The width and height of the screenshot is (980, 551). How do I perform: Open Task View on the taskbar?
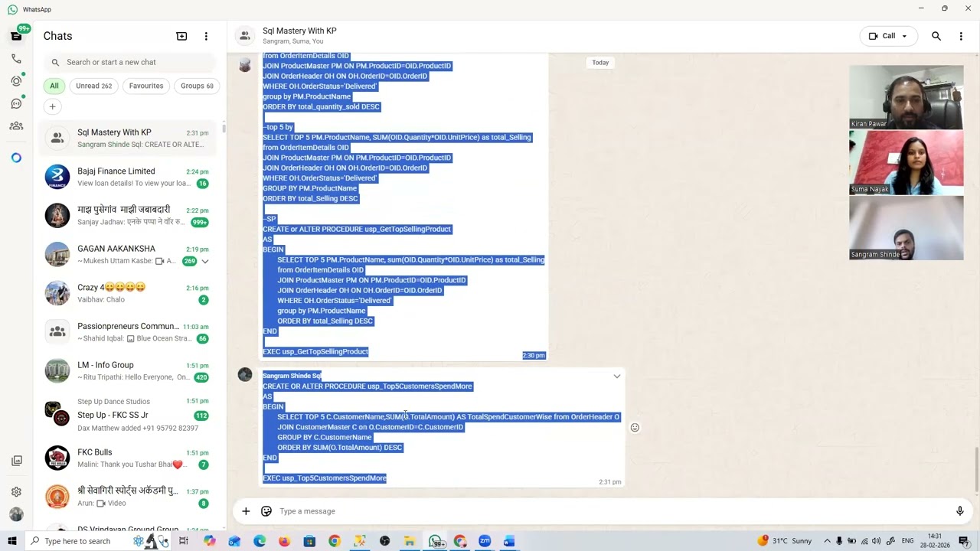pos(184,541)
